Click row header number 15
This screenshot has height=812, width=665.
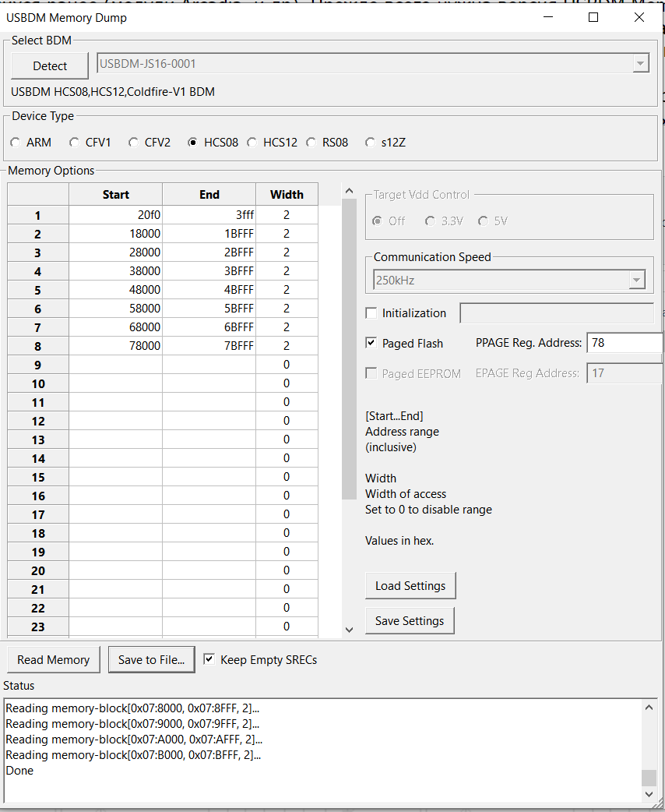tap(38, 478)
